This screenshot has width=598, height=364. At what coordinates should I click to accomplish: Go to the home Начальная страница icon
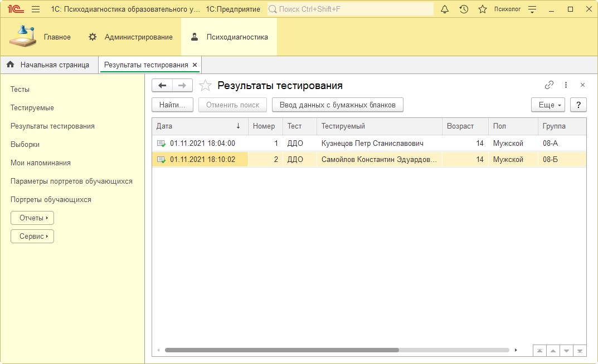(x=10, y=65)
